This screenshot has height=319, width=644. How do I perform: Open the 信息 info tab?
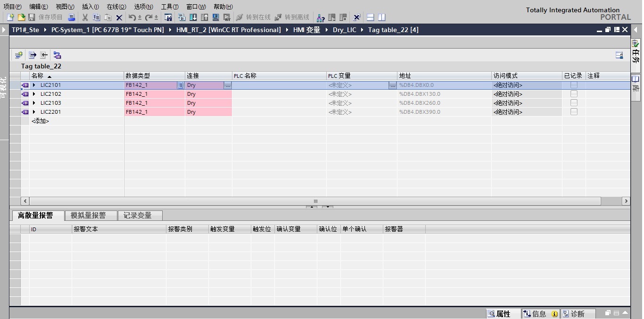tap(540, 314)
